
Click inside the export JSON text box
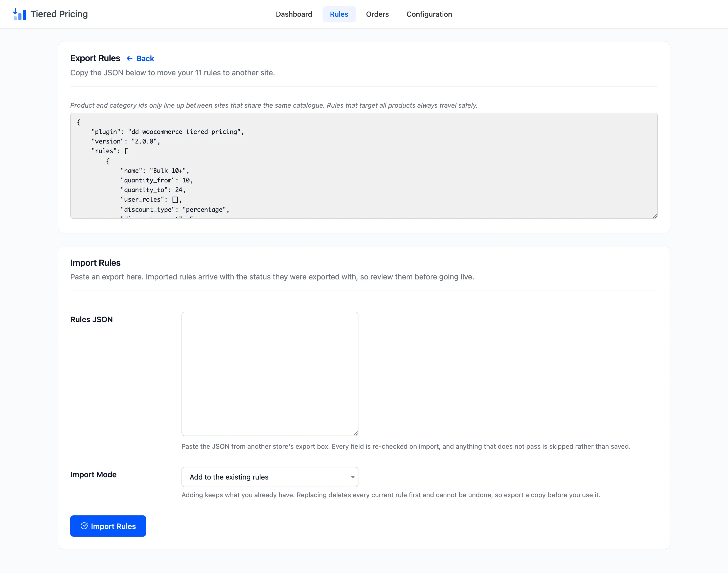tap(363, 166)
